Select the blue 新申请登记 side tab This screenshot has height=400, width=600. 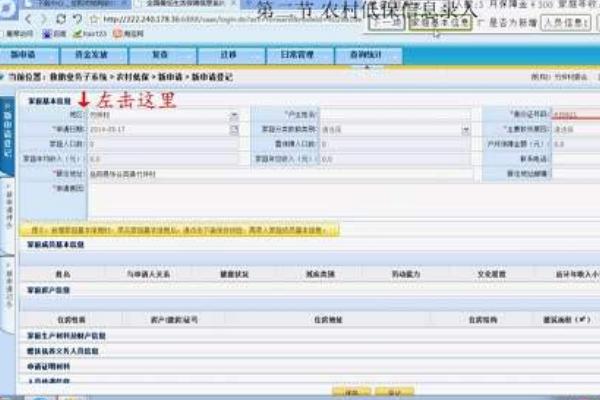click(x=7, y=134)
